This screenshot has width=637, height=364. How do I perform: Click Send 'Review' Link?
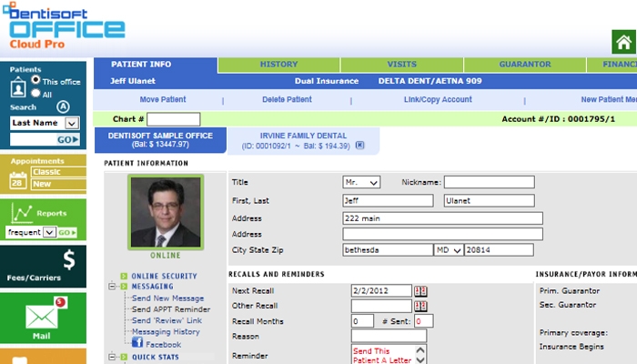click(167, 320)
